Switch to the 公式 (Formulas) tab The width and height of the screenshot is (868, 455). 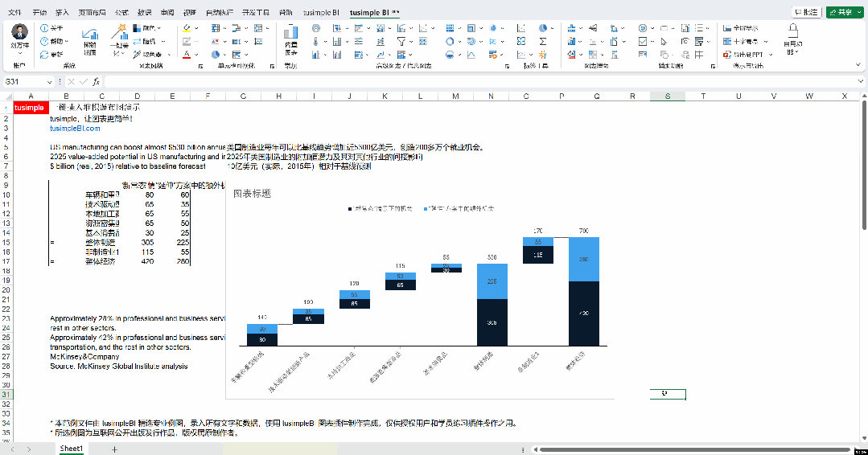pos(121,13)
